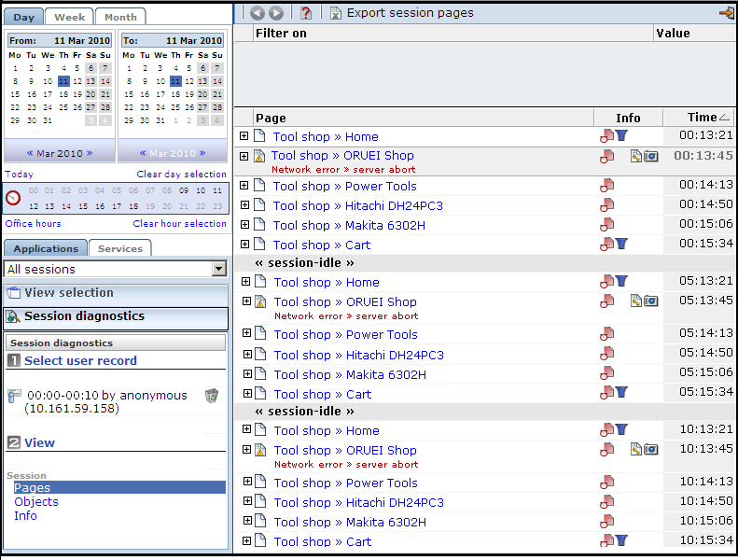The height and width of the screenshot is (560, 738).
Task: Switch to the Month tab
Action: (x=120, y=17)
